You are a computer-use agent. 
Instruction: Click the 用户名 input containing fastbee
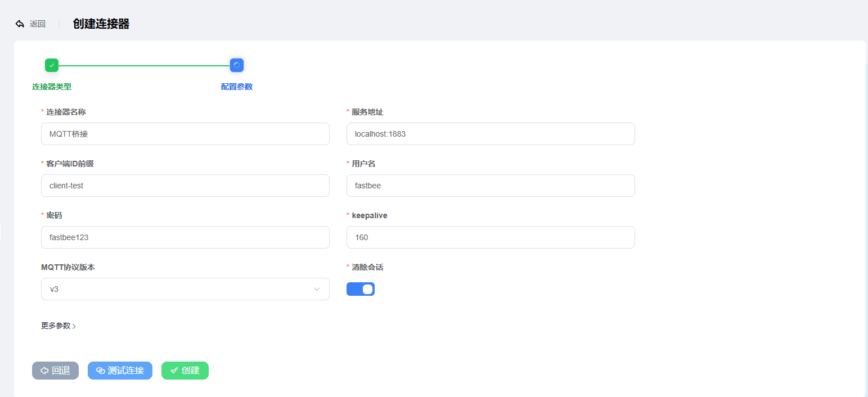coord(491,186)
